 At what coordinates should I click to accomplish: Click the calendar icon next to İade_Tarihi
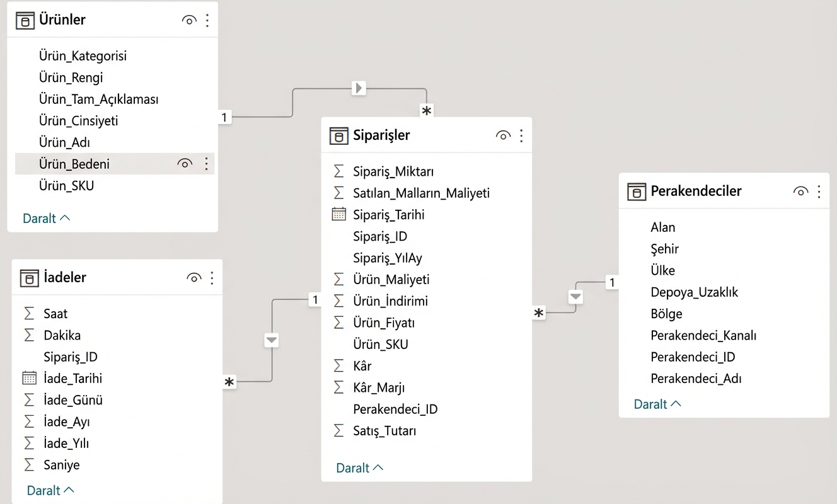pos(29,378)
